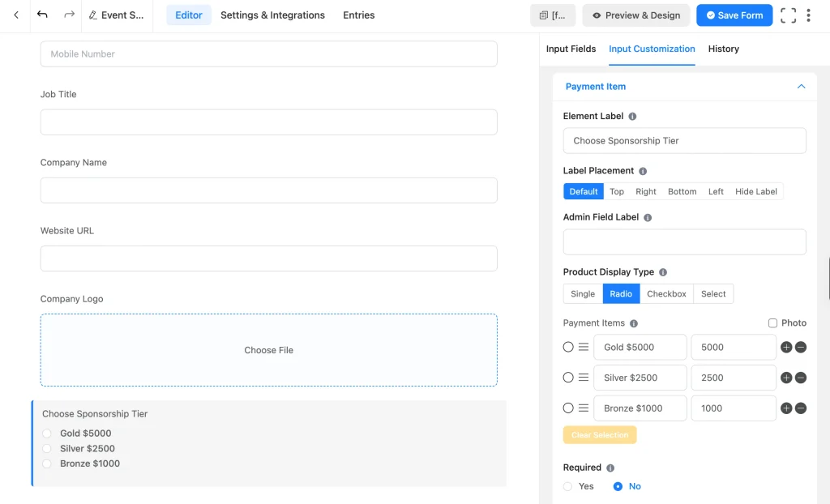This screenshot has height=504, width=830.
Task: Remove the Silver $2500 payment item
Action: [x=800, y=378]
